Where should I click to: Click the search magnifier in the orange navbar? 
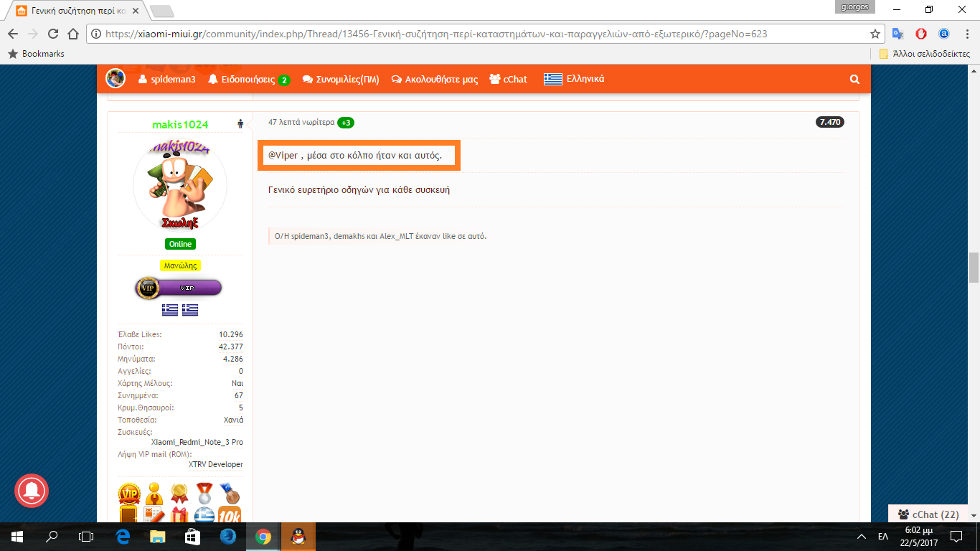(854, 80)
